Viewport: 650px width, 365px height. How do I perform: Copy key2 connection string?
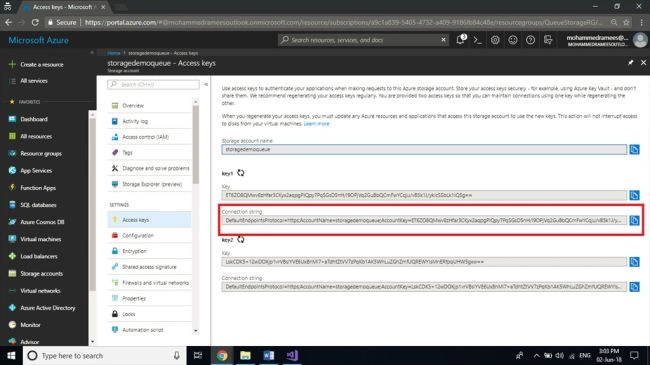(x=634, y=287)
